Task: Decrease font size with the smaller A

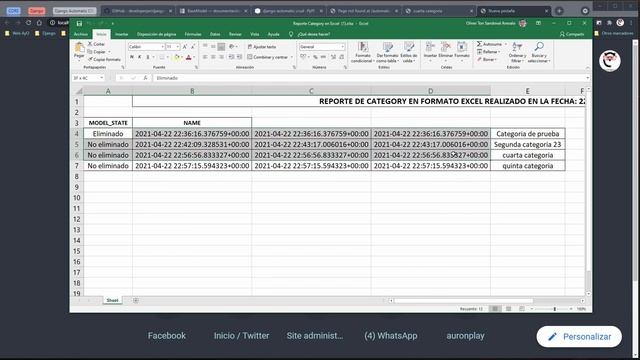Action: (x=193, y=47)
